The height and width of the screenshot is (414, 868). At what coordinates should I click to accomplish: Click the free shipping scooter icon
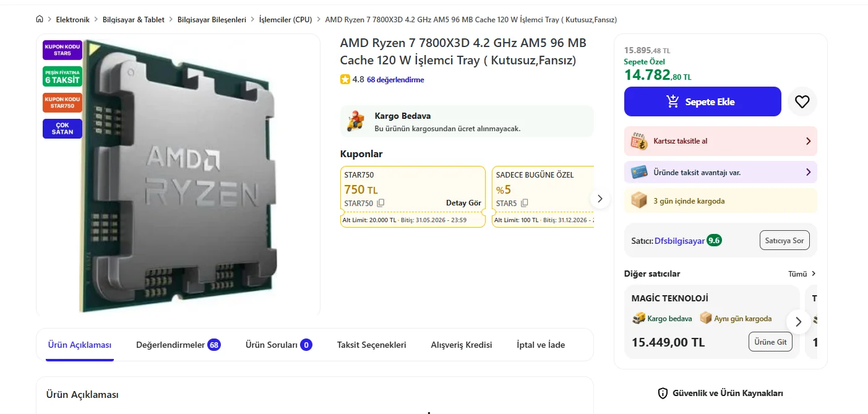[355, 121]
